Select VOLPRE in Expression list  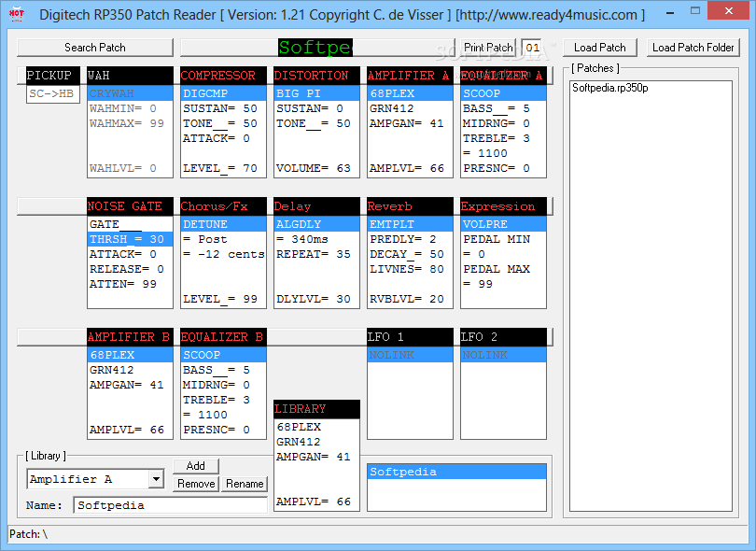[x=503, y=224]
